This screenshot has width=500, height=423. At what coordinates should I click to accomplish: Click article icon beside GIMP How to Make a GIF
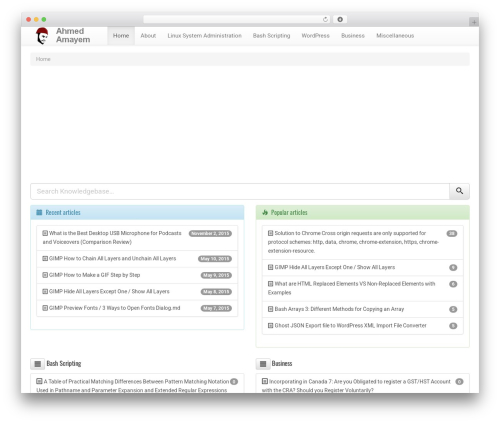click(45, 275)
